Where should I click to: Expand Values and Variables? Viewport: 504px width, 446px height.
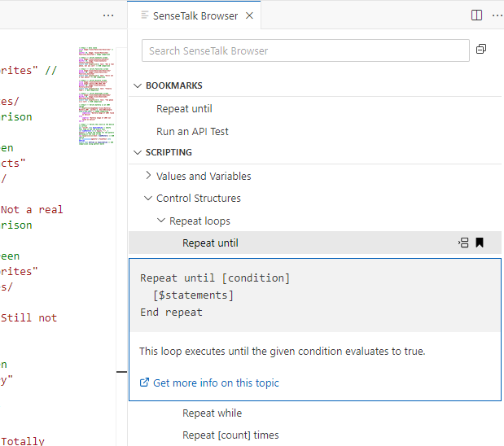(x=148, y=176)
